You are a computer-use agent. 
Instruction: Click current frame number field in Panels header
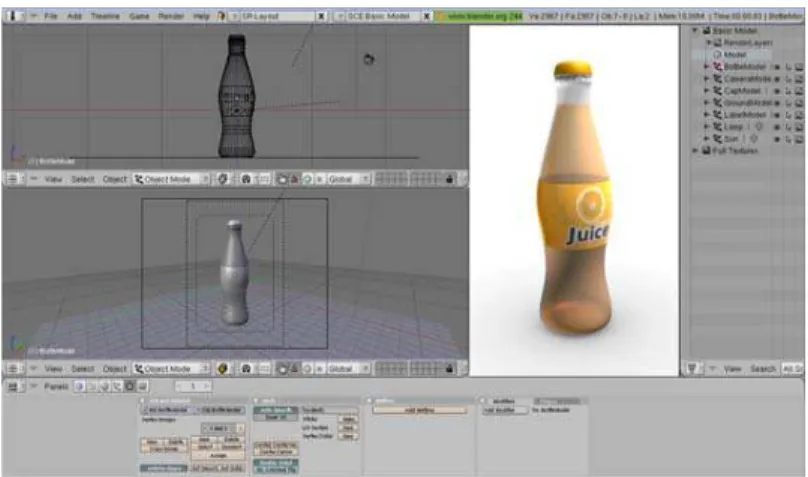(193, 386)
